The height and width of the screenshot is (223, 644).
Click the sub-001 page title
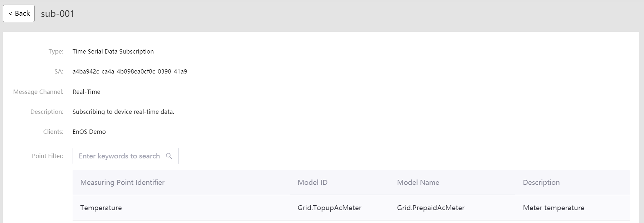(58, 14)
